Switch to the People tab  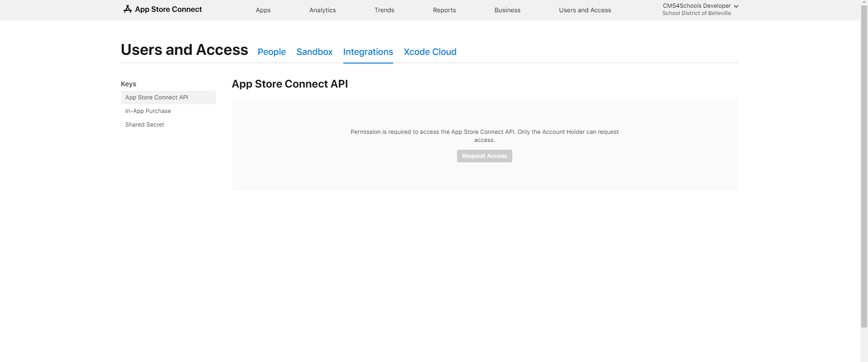[272, 52]
